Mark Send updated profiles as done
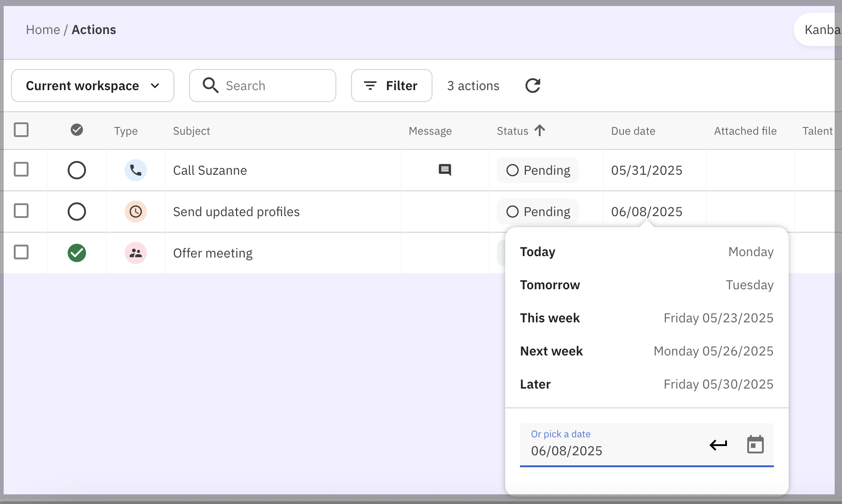Screen dimensions: 842x504 (77, 212)
